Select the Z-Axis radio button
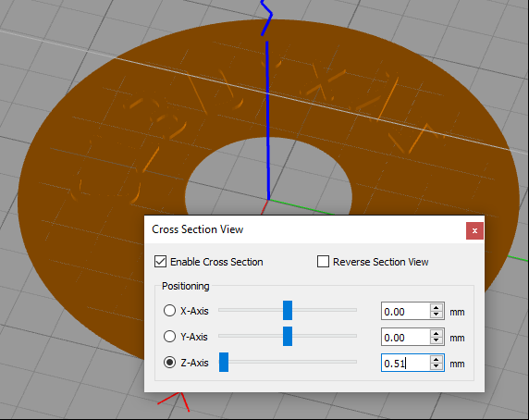 point(169,363)
